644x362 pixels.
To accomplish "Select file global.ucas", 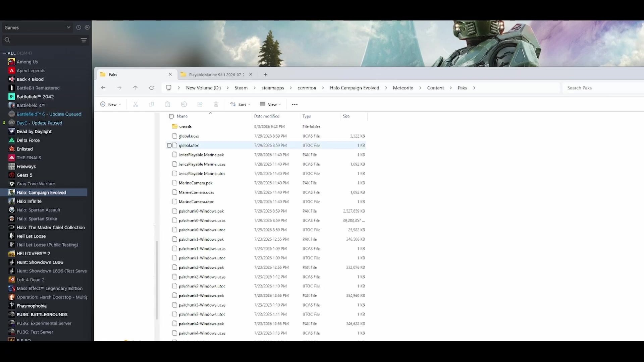I will (x=189, y=136).
